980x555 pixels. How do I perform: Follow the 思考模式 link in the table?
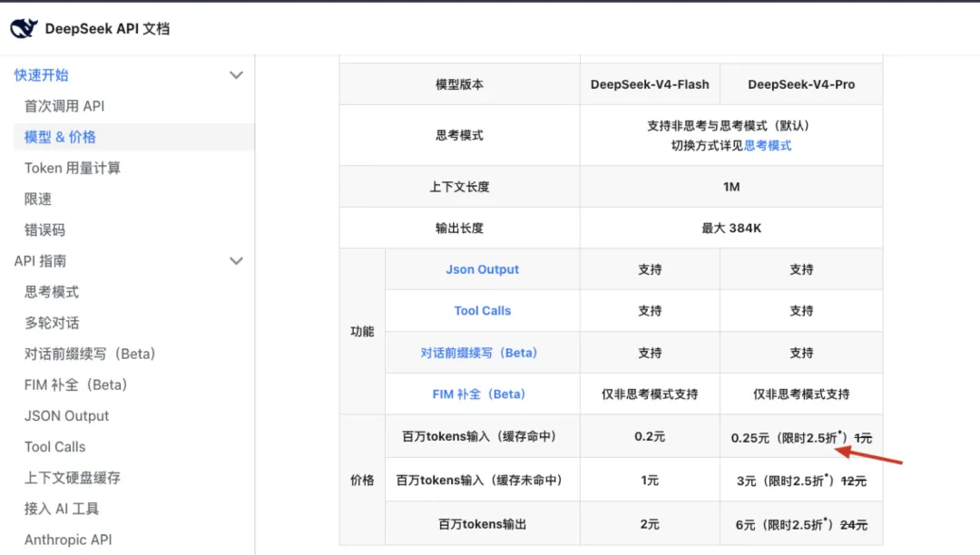(768, 145)
